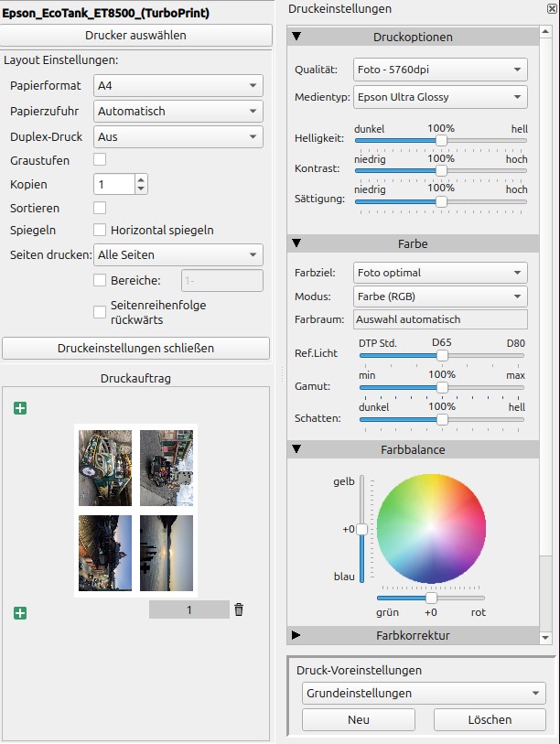Click the Layout Einstellungen label
Screen dimensions: 560x744
pyautogui.click(x=60, y=60)
